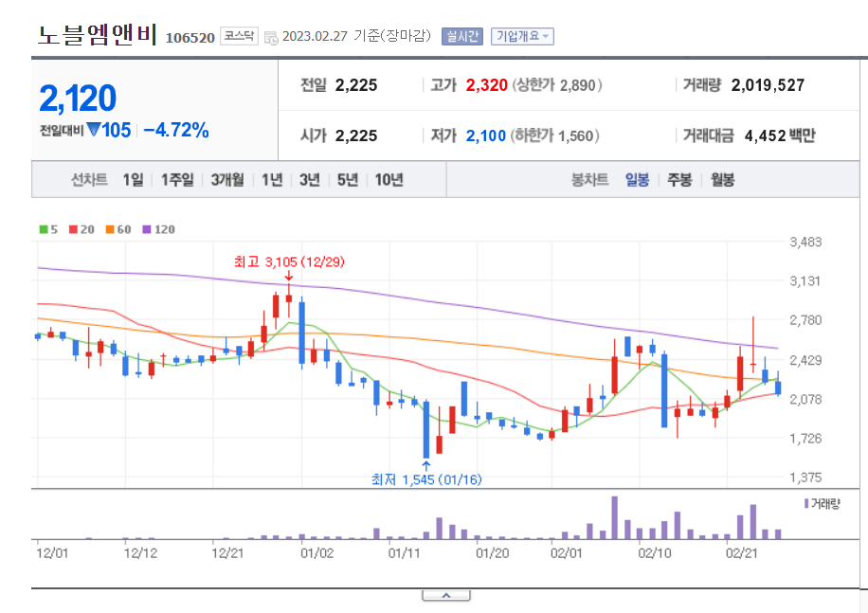
Task: Click the 01/02 date label on the axis
Action: (x=316, y=553)
